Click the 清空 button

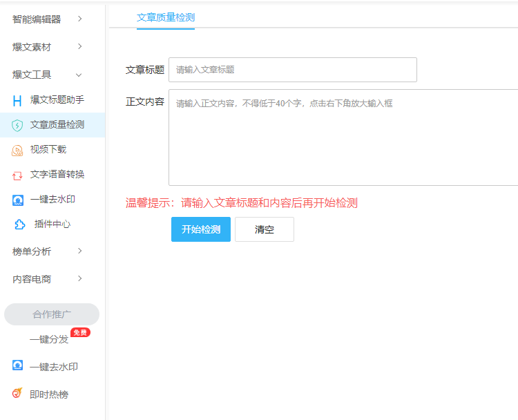point(265,229)
